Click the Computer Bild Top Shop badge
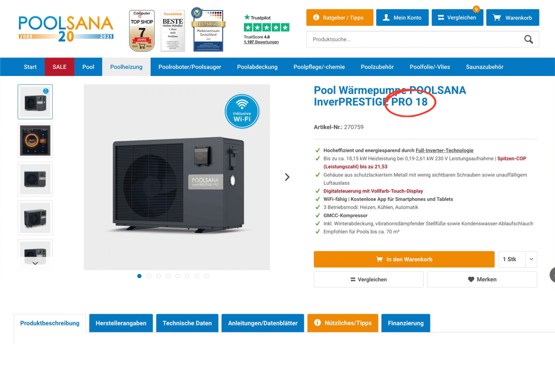555x392 pixels. [142, 31]
